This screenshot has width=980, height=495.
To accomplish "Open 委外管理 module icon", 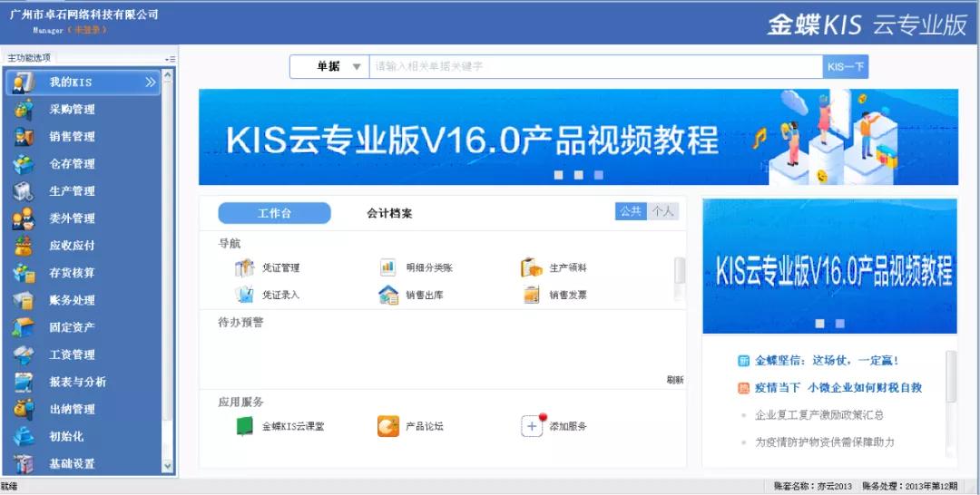I will 24,218.
